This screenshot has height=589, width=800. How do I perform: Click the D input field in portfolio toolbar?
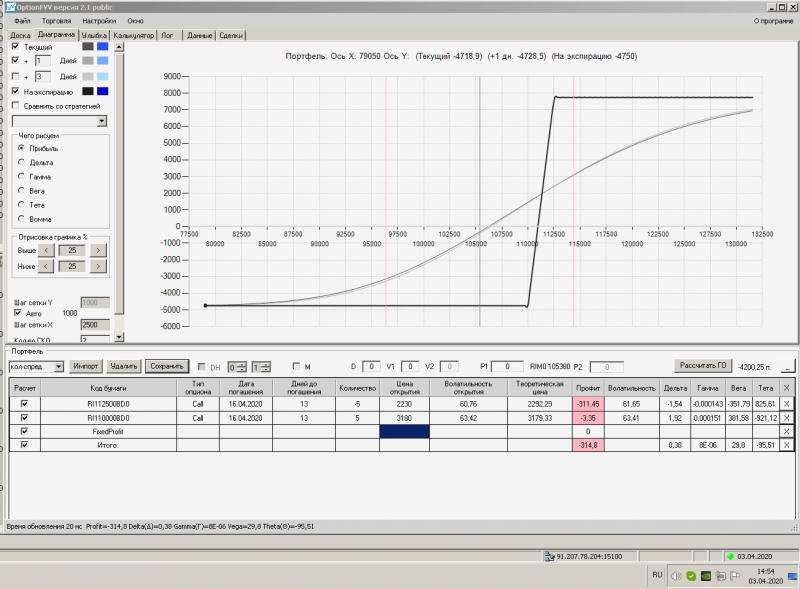(x=371, y=366)
